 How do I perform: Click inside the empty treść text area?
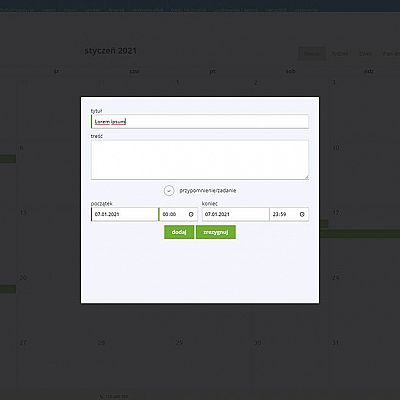click(200, 160)
